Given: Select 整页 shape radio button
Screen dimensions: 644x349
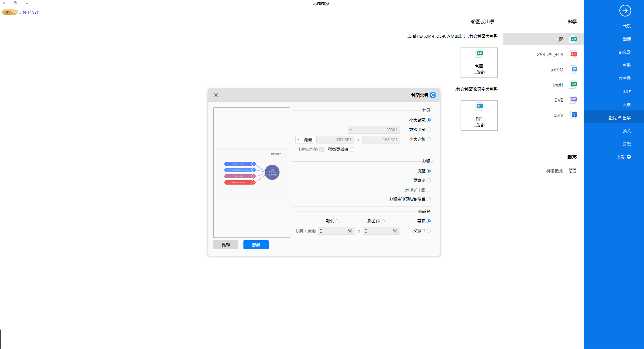Looking at the screenshot, I should point(429,171).
